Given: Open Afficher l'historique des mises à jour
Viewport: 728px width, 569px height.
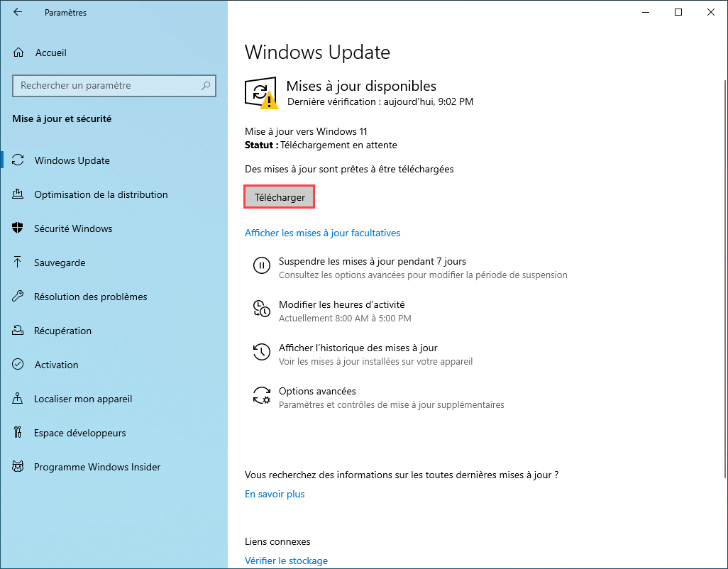Looking at the screenshot, I should click(x=358, y=347).
